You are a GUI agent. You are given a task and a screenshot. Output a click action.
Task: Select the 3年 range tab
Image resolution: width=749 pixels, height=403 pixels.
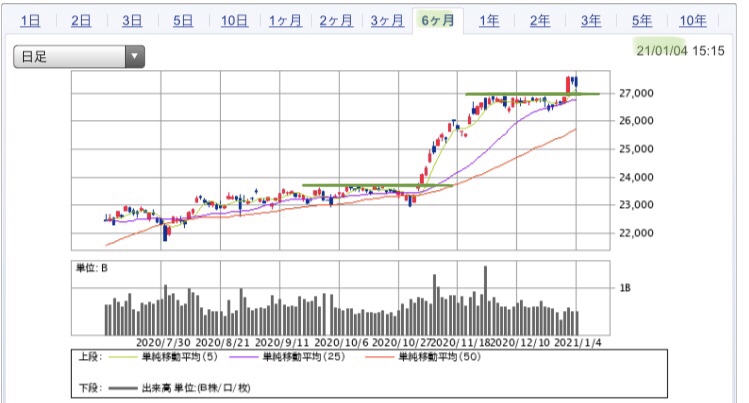(591, 21)
